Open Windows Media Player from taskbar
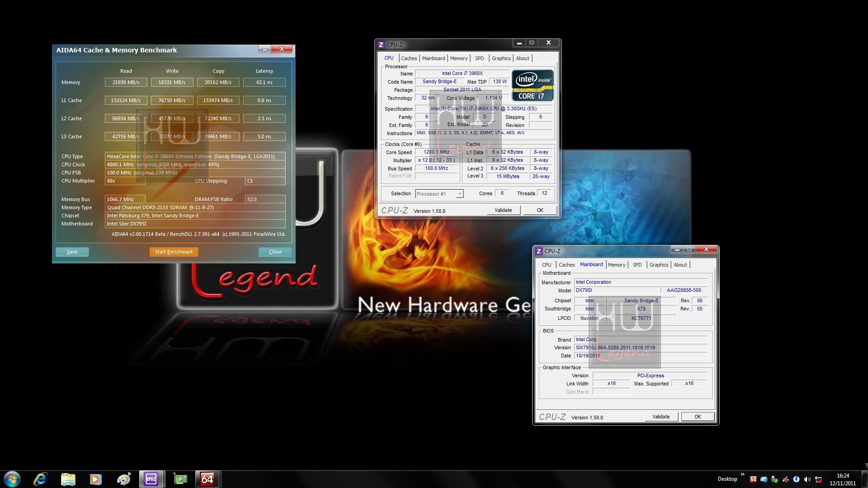 95,479
